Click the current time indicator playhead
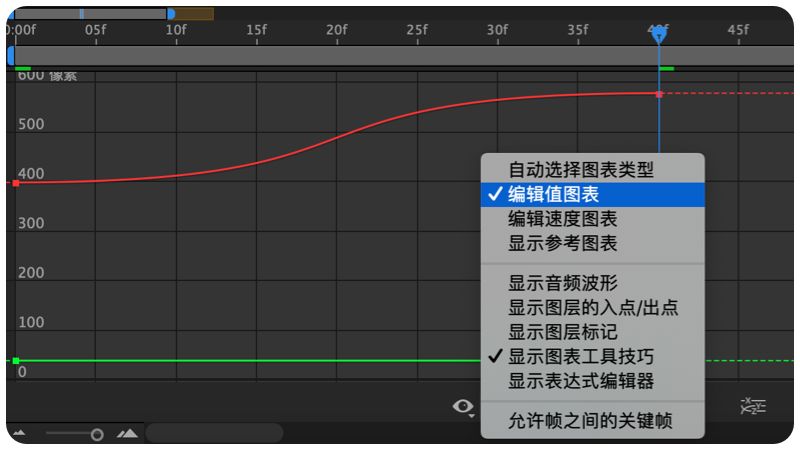 (659, 34)
